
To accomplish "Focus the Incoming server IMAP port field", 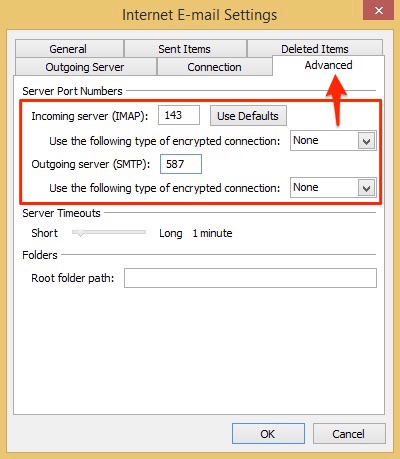I will click(x=179, y=115).
